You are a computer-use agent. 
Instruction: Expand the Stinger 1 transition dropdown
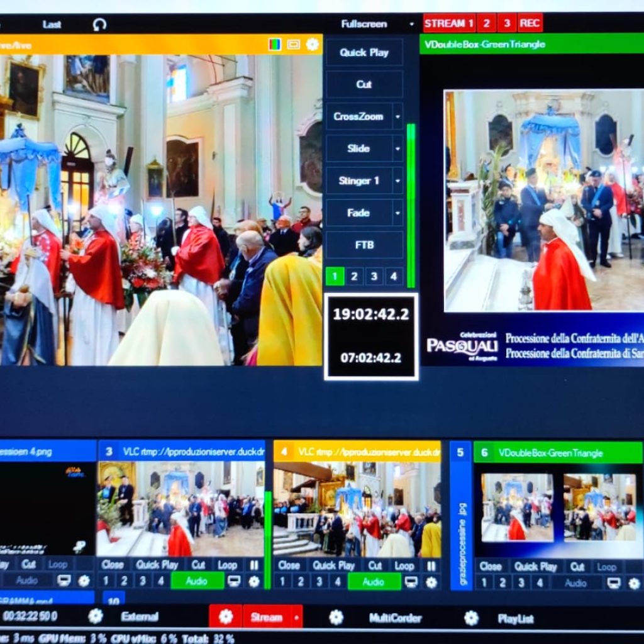click(x=397, y=181)
